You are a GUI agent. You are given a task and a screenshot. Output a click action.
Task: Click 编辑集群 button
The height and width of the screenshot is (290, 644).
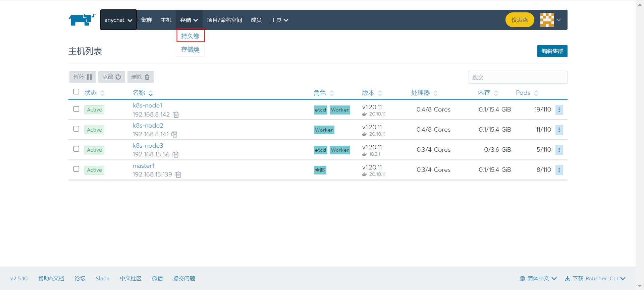[x=552, y=51]
